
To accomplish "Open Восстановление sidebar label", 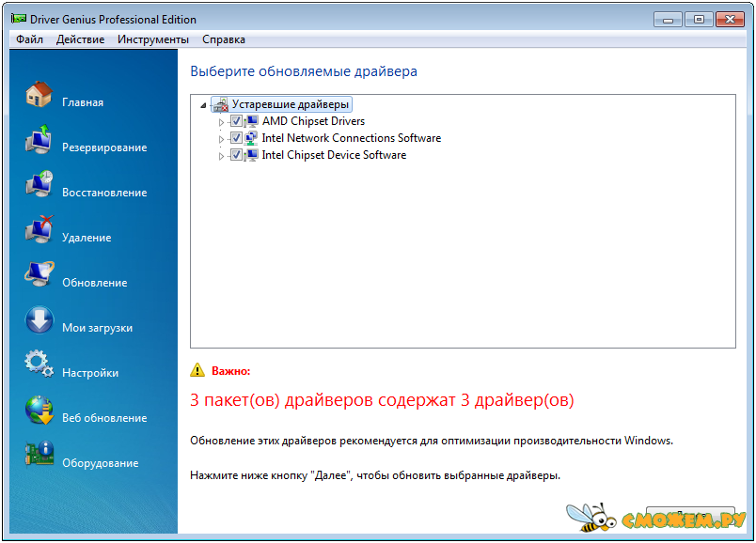I will coord(104,193).
